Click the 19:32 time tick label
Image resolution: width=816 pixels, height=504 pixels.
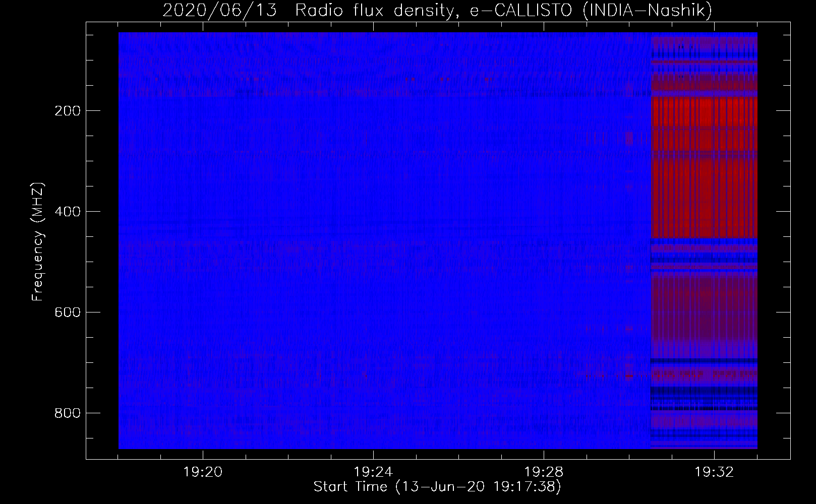tap(714, 472)
